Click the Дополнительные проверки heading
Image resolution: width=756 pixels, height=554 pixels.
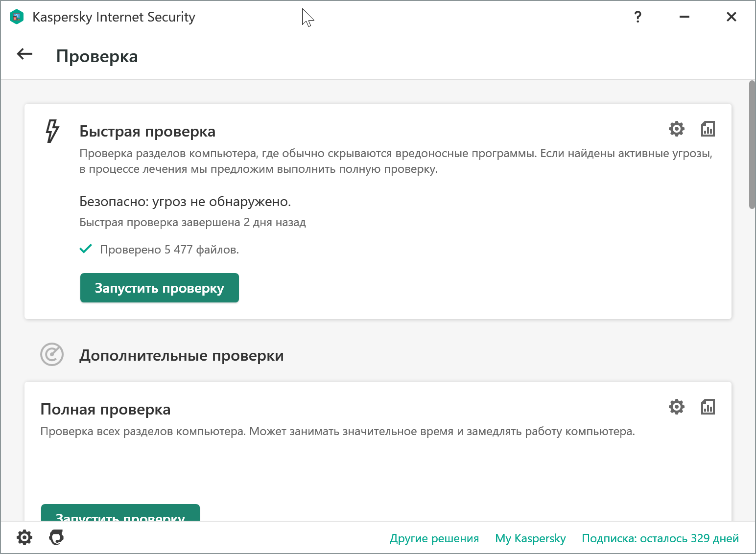tap(182, 355)
